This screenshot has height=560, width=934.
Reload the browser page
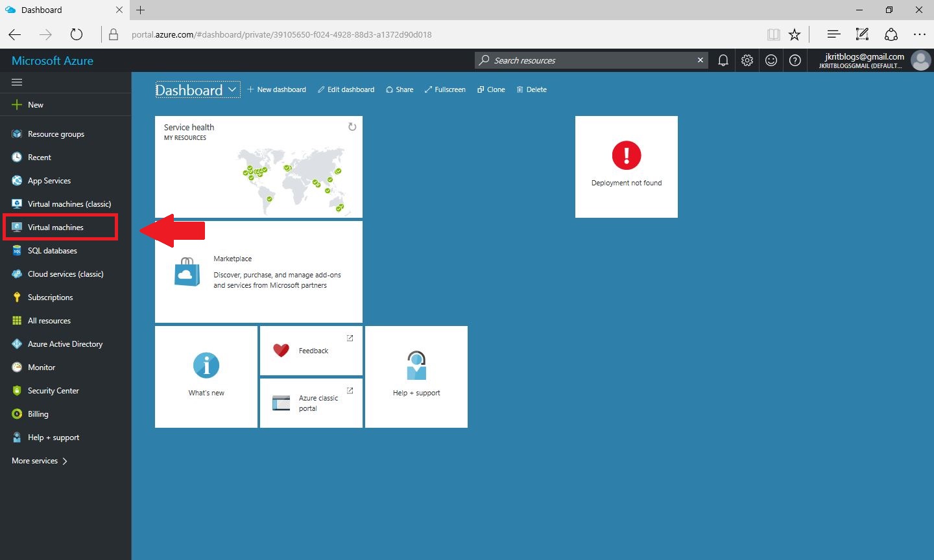pos(77,34)
